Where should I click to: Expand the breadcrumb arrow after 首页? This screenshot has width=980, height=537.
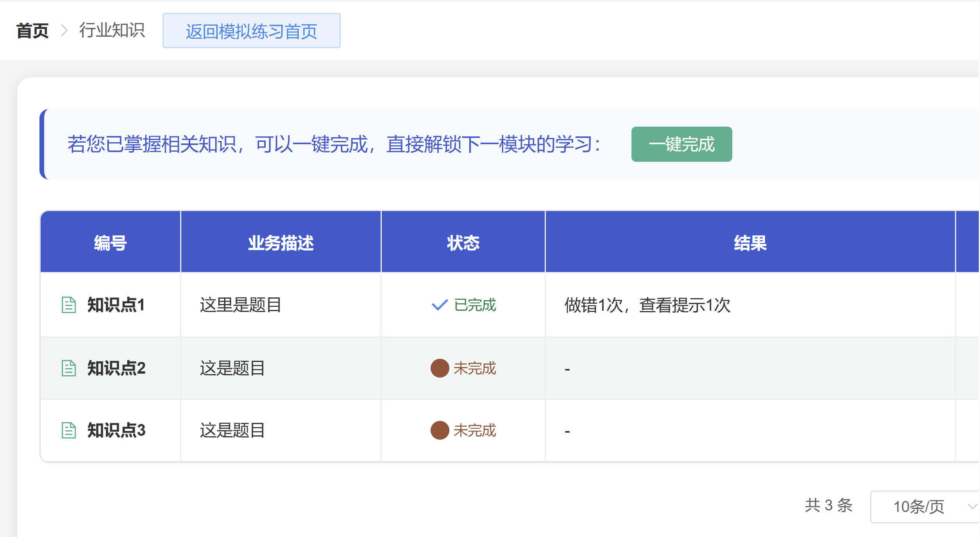[64, 30]
